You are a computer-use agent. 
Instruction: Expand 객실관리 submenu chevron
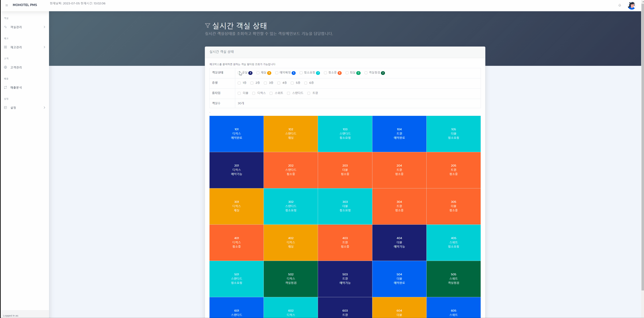[44, 27]
